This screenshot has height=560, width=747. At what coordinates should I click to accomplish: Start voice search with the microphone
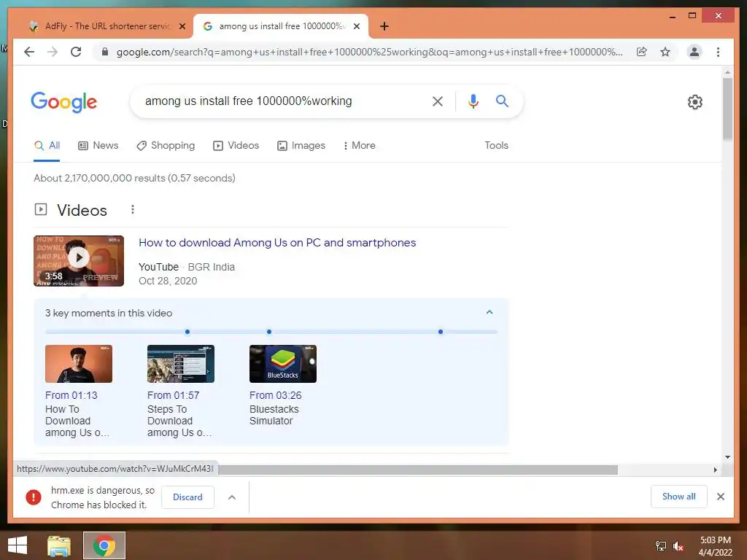click(x=473, y=101)
